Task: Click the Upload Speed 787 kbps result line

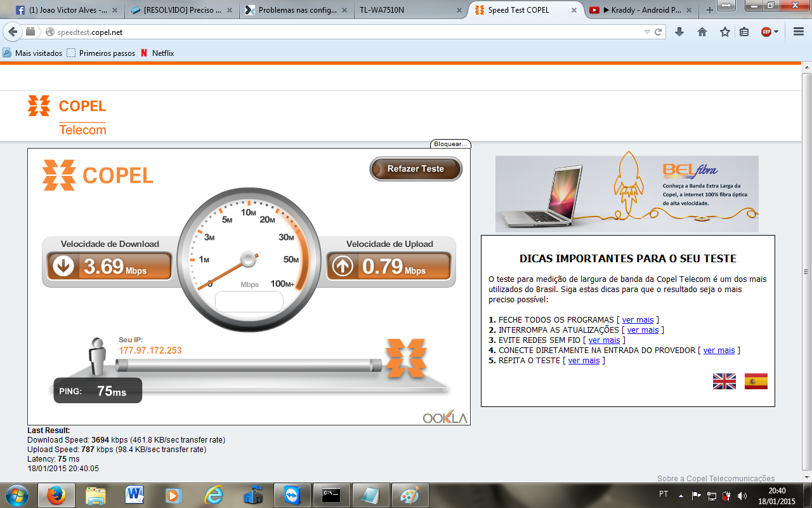Action: (117, 450)
